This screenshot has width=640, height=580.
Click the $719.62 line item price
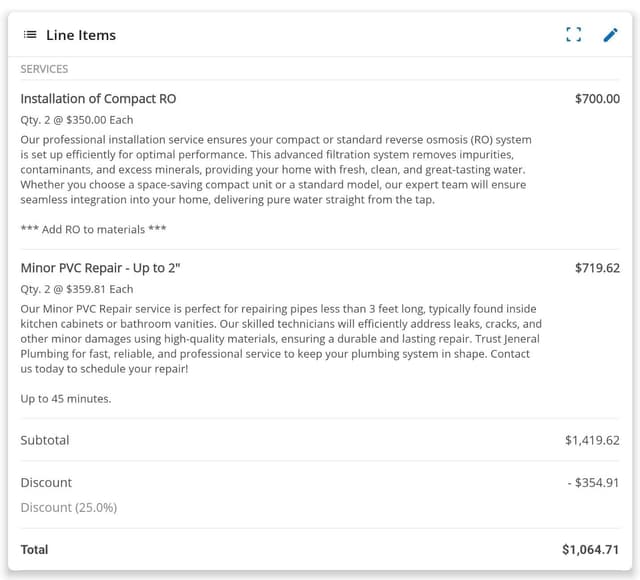597,268
